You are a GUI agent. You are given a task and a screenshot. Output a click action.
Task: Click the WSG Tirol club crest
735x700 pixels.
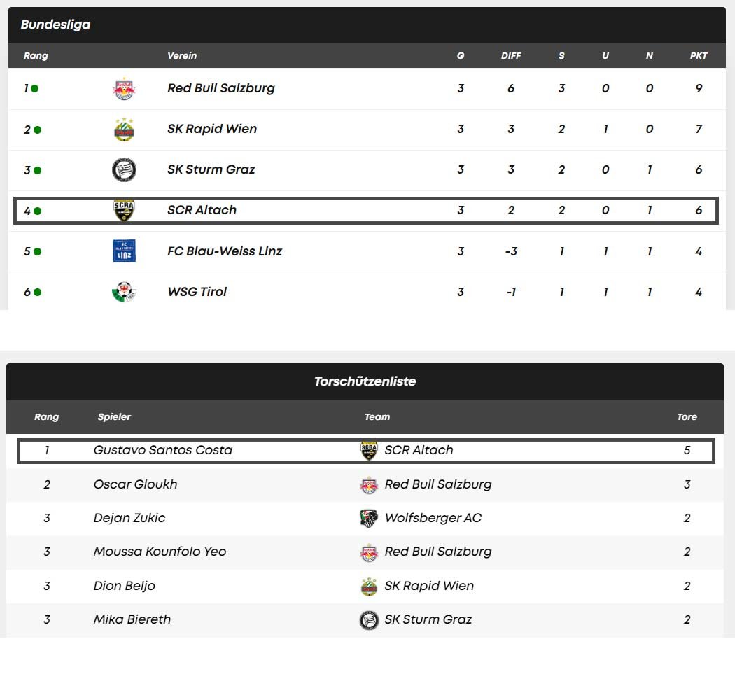[x=124, y=292]
